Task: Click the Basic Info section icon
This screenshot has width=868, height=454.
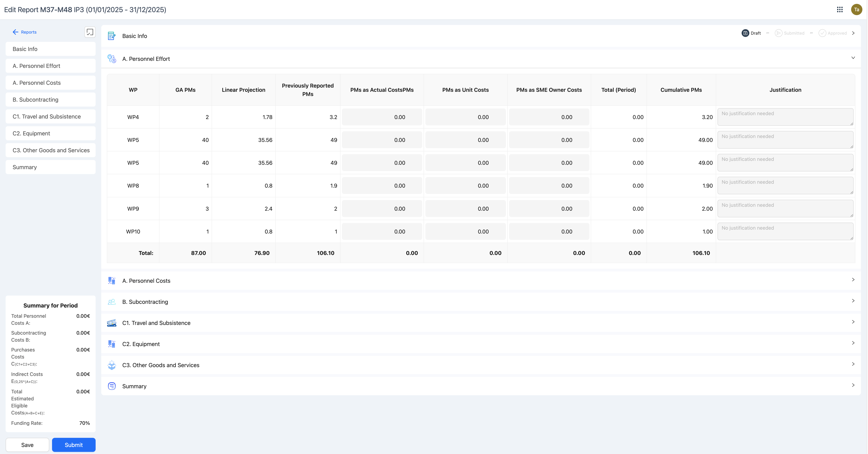Action: coord(112,36)
